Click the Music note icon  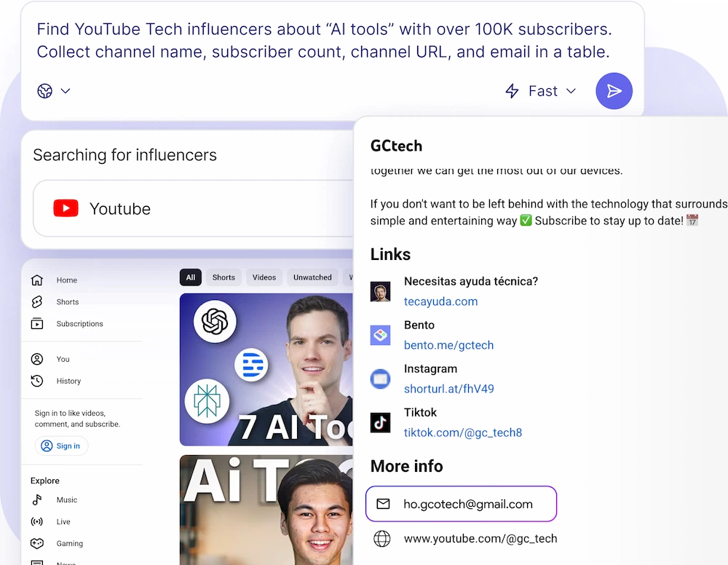(x=37, y=499)
